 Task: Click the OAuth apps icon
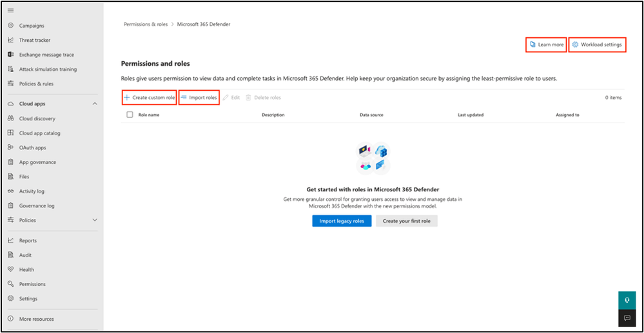pyautogui.click(x=11, y=147)
